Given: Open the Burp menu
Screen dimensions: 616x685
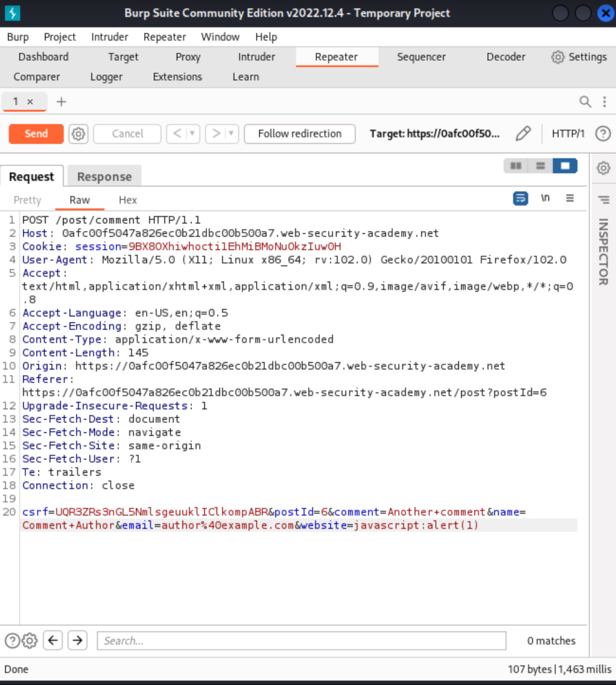Looking at the screenshot, I should [x=18, y=37].
